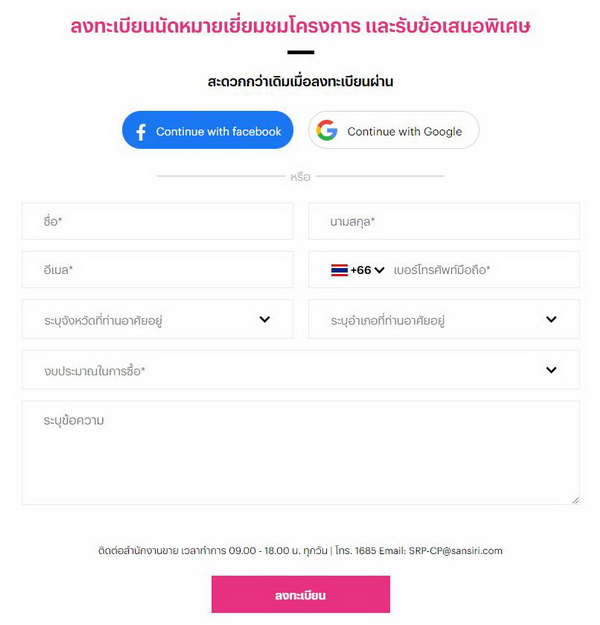Viewport: 600px width, 625px height.
Task: Click the pink ลงทะเบียน submit button
Action: [300, 595]
